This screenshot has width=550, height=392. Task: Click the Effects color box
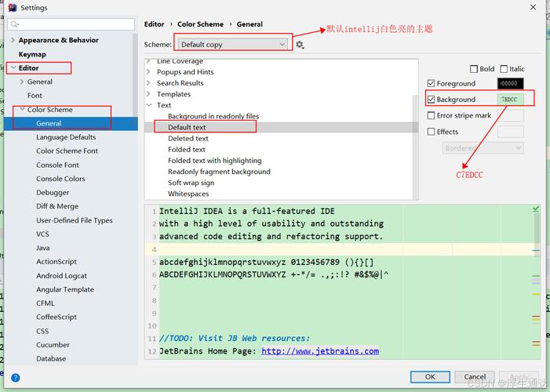(510, 132)
